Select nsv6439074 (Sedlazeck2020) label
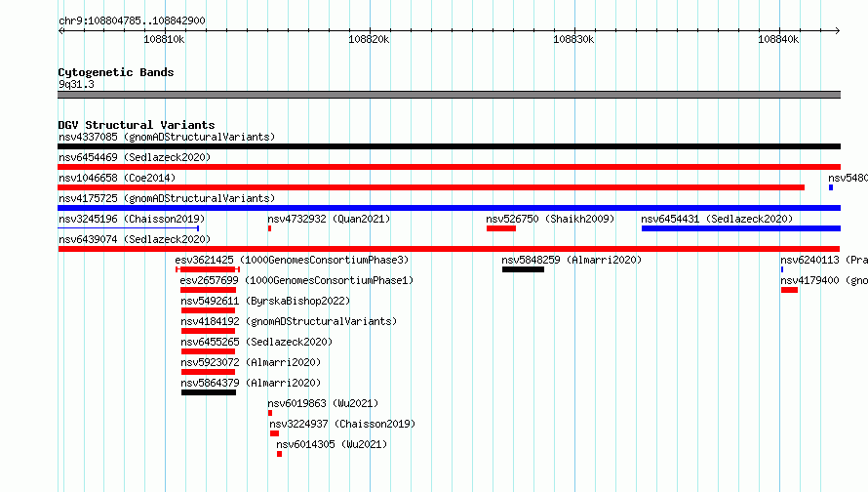The width and height of the screenshot is (868, 492). tap(135, 239)
